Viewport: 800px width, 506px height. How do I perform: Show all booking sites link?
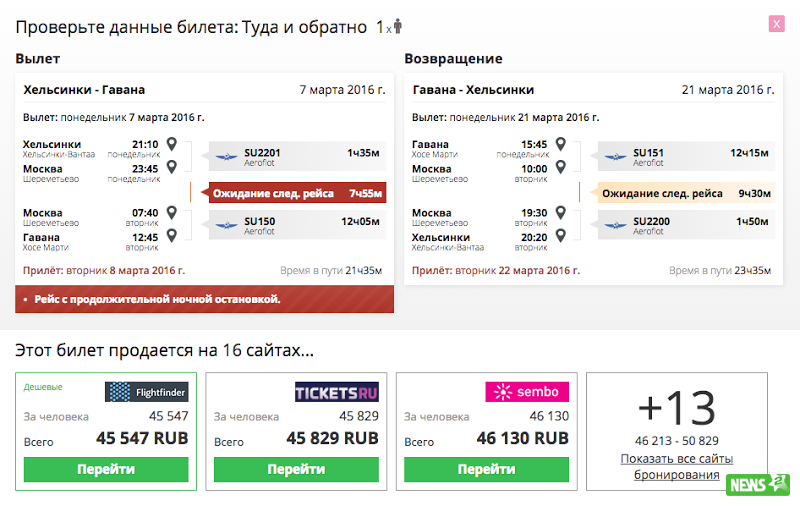point(677,467)
